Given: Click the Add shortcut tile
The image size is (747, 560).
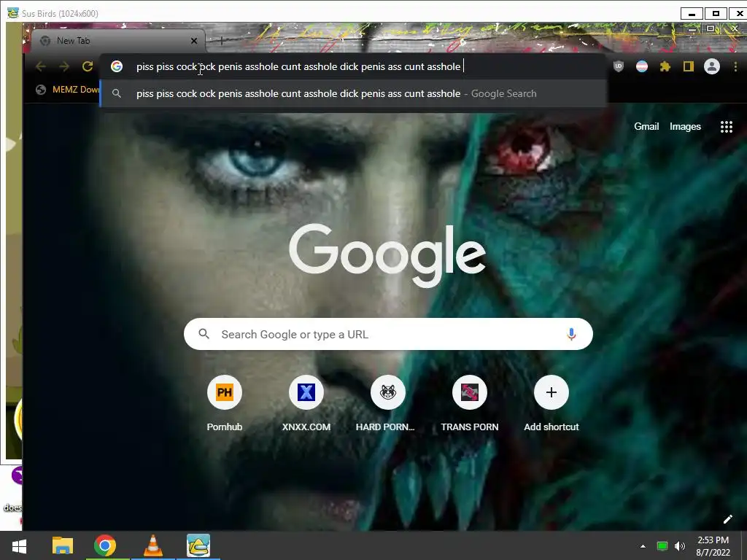Looking at the screenshot, I should 551,404.
